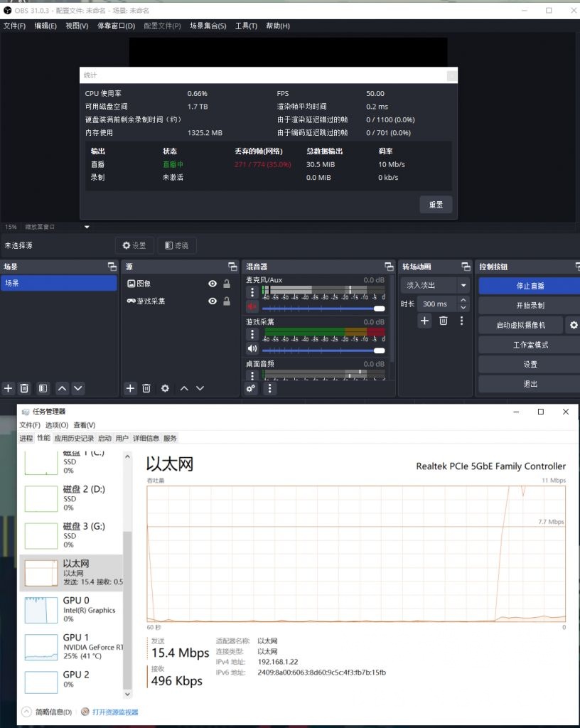Image resolution: width=580 pixels, height=728 pixels.
Task: Lock the 游戏采集 source
Action: pyautogui.click(x=227, y=301)
